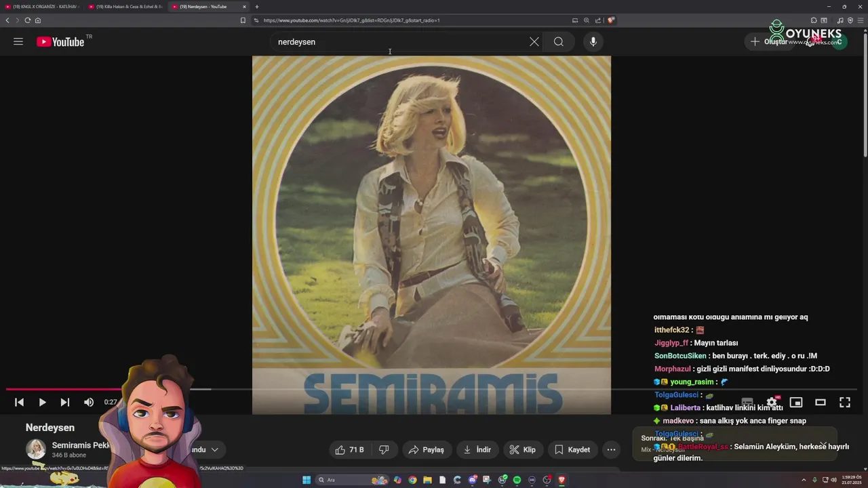The image size is (868, 488).
Task: Switch to the KNGL X ORGANİZE browser tab
Action: point(42,7)
